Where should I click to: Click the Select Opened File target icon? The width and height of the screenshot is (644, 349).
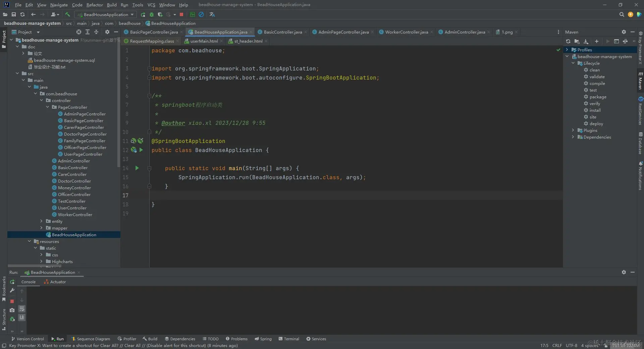coord(78,32)
